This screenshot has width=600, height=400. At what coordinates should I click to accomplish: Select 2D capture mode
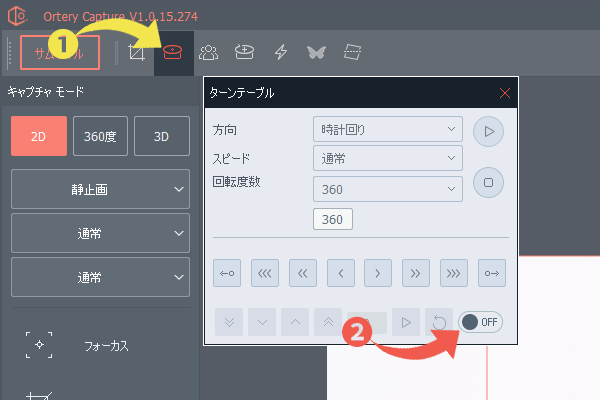click(x=38, y=136)
